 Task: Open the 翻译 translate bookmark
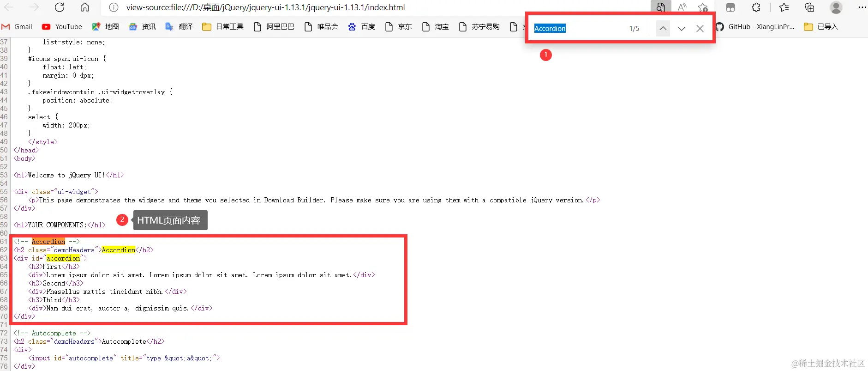179,27
